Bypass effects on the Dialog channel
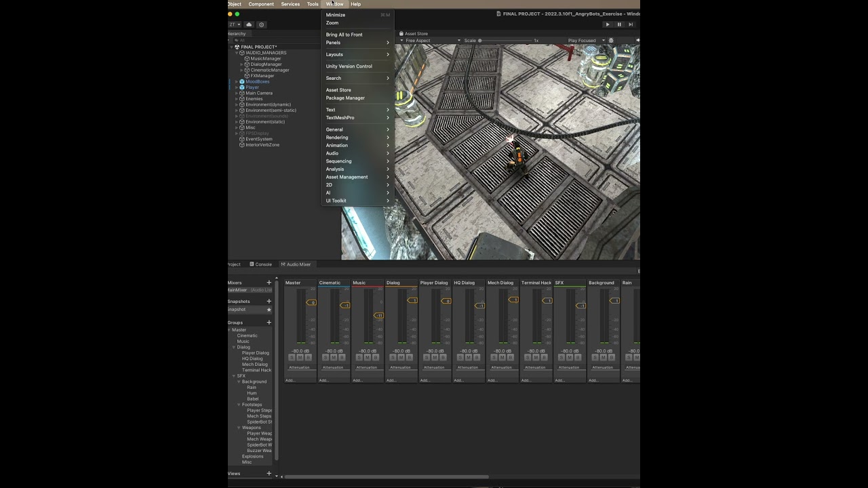The image size is (868, 488). click(x=409, y=357)
